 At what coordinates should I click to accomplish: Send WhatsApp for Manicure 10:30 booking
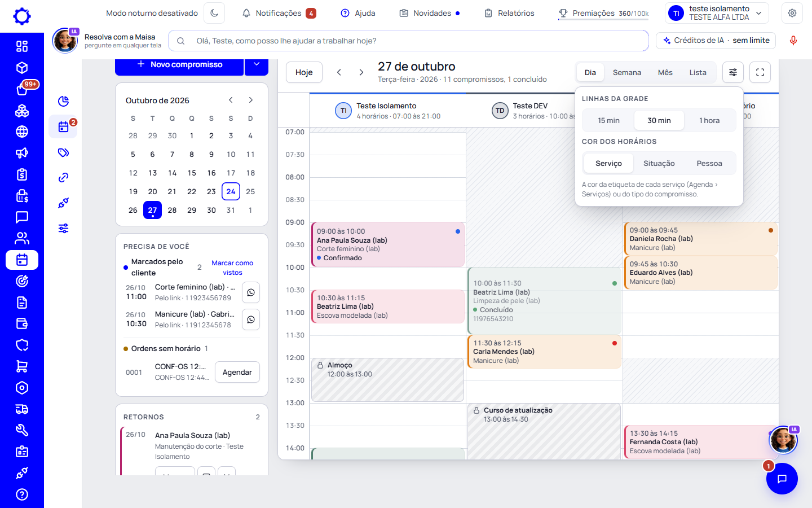[x=251, y=319]
